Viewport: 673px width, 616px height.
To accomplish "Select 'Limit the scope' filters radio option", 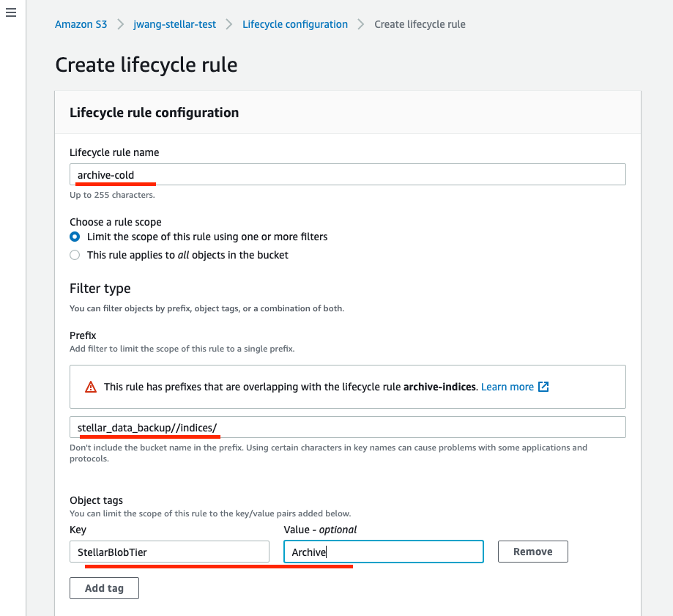I will tap(75, 237).
